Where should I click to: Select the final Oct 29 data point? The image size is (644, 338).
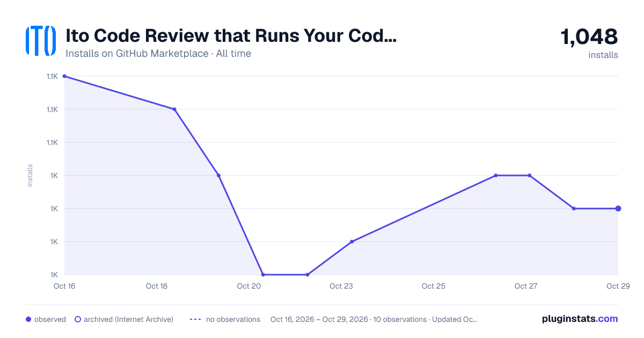coord(618,209)
